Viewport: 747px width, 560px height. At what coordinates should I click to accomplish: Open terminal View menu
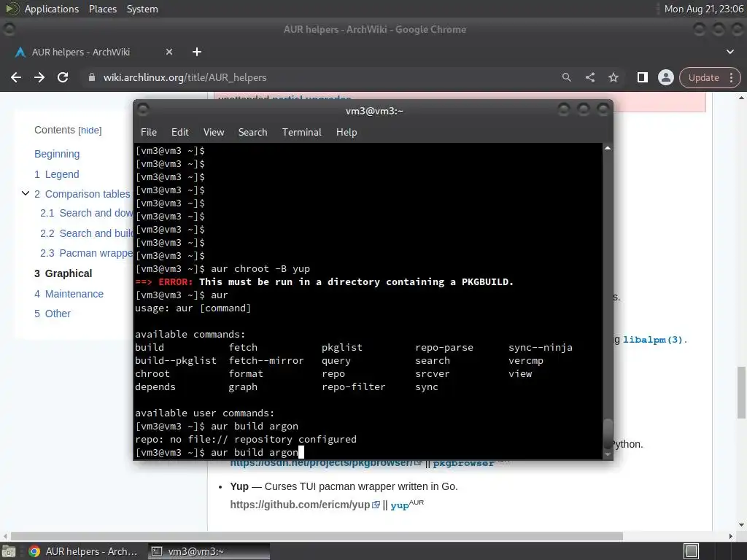point(214,133)
